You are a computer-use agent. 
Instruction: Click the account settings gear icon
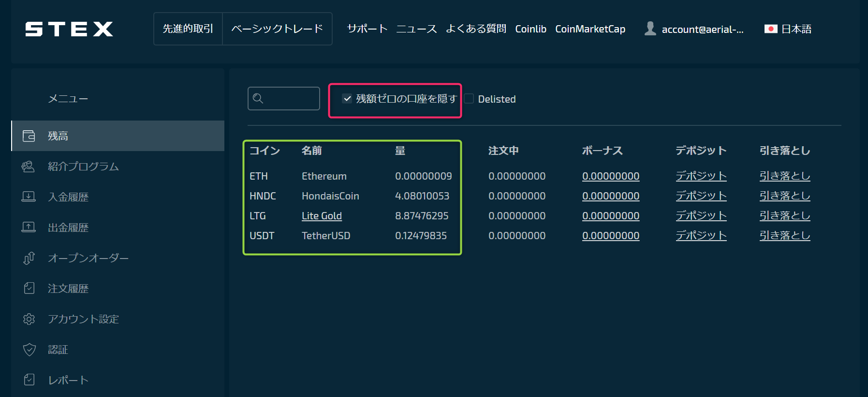point(29,319)
